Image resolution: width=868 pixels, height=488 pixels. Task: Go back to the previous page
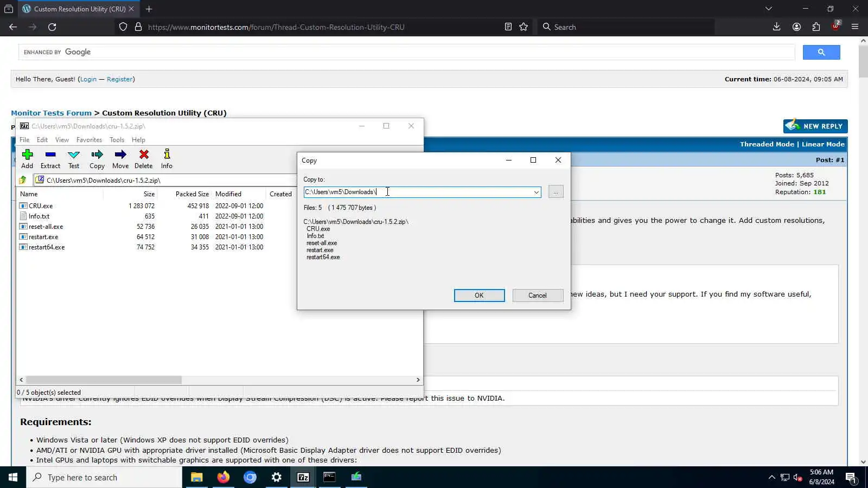13,27
